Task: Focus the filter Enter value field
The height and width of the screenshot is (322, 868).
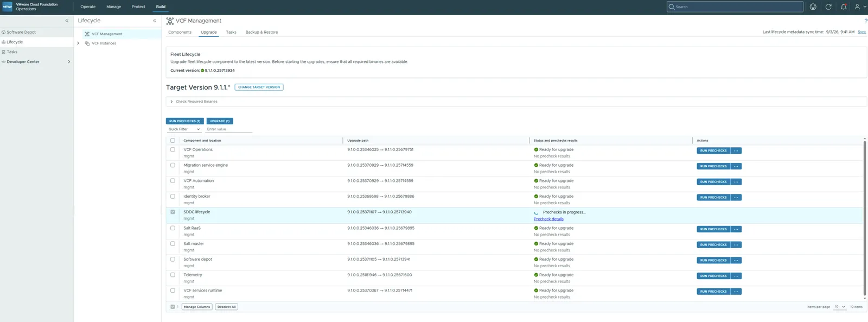Action: [x=229, y=129]
